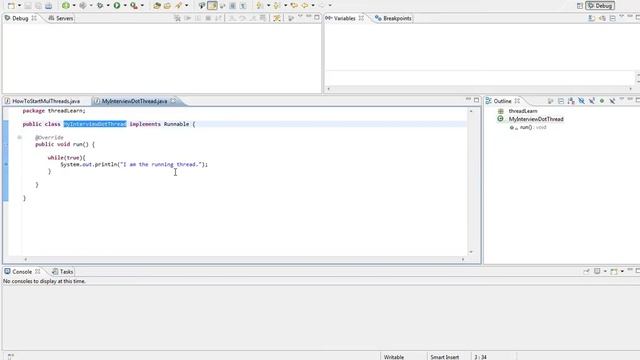
Task: Select the Servers view tab
Action: [61, 18]
